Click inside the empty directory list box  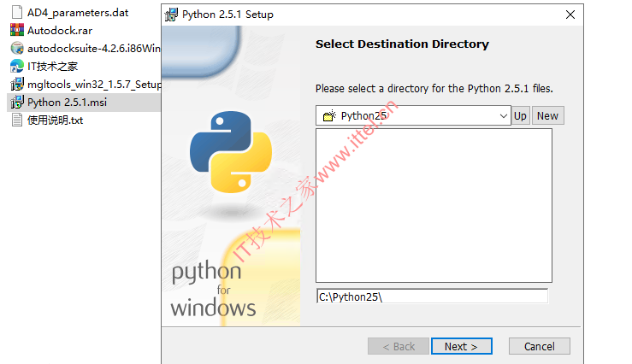434,205
